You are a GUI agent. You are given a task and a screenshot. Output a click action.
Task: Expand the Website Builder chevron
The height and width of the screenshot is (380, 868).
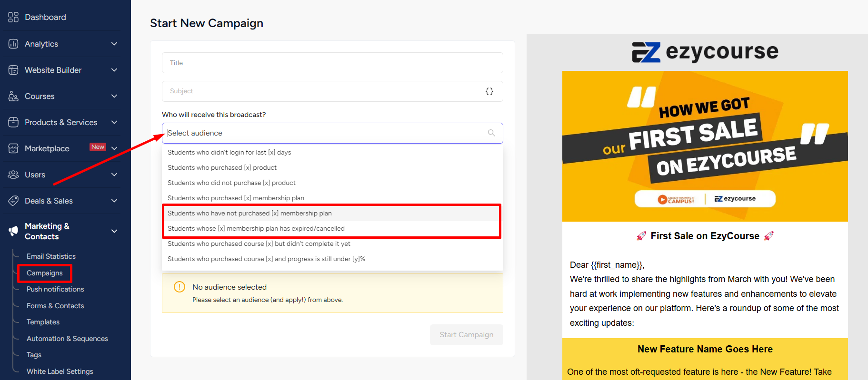114,70
